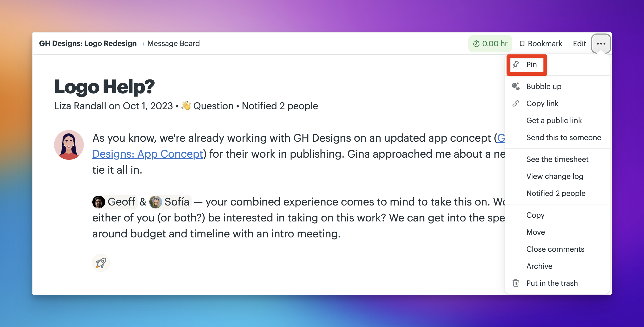Click the Bubble up circles icon
644x327 pixels.
[516, 86]
